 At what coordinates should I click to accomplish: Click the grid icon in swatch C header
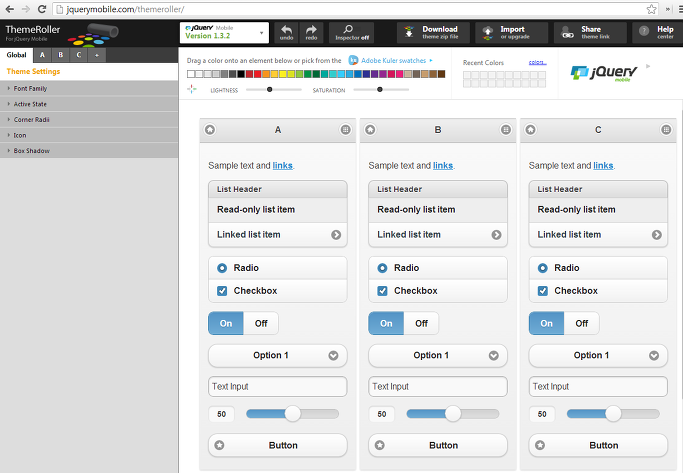[x=666, y=129]
